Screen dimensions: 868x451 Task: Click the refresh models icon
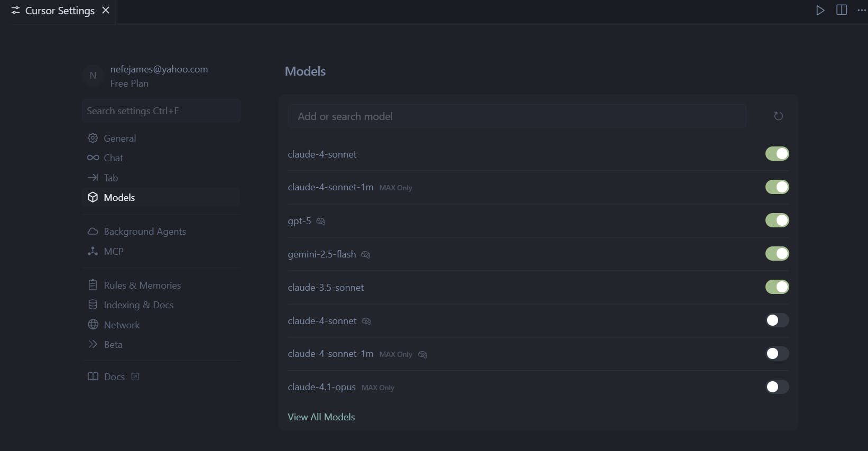click(778, 116)
